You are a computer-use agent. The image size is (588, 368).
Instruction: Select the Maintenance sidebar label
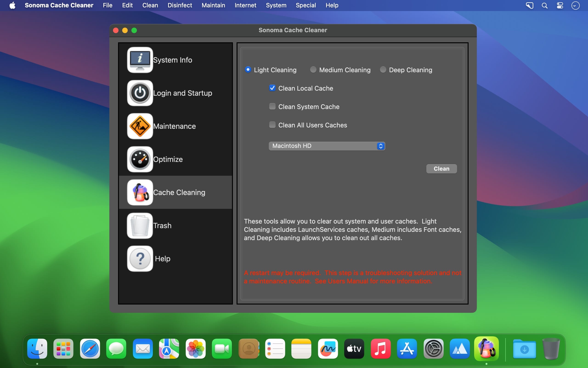[x=175, y=126]
